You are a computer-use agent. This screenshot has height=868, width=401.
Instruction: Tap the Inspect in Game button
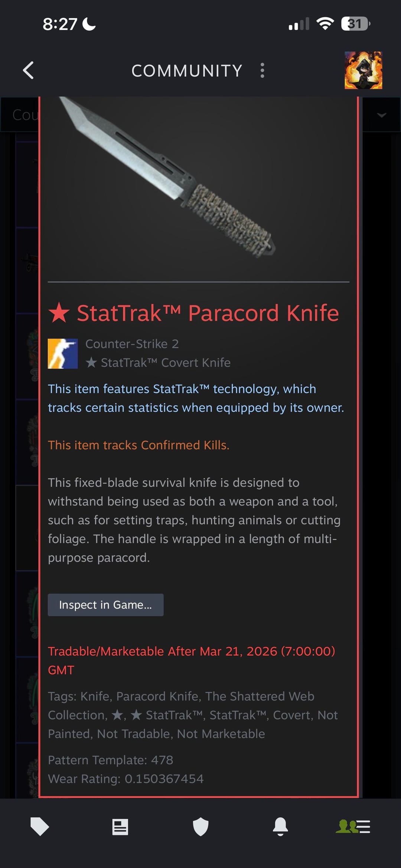click(105, 605)
